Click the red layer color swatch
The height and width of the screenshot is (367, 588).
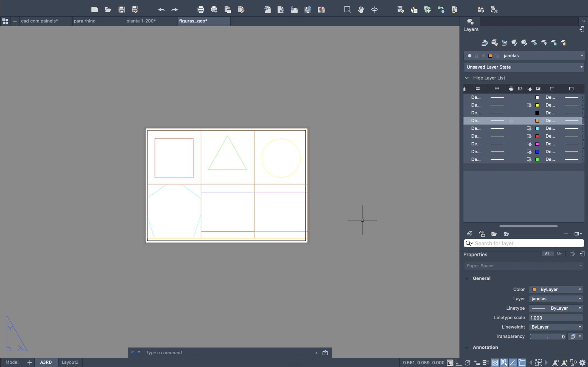537,136
